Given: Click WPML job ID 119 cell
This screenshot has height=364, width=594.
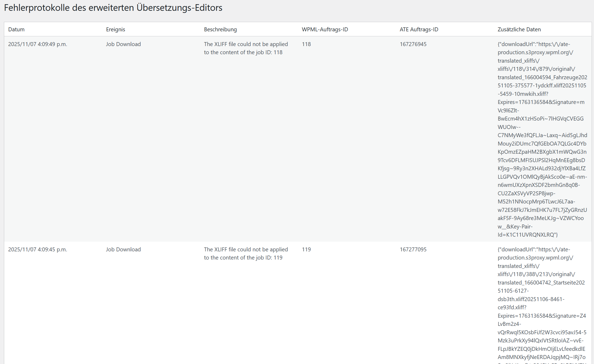Looking at the screenshot, I should 306,250.
